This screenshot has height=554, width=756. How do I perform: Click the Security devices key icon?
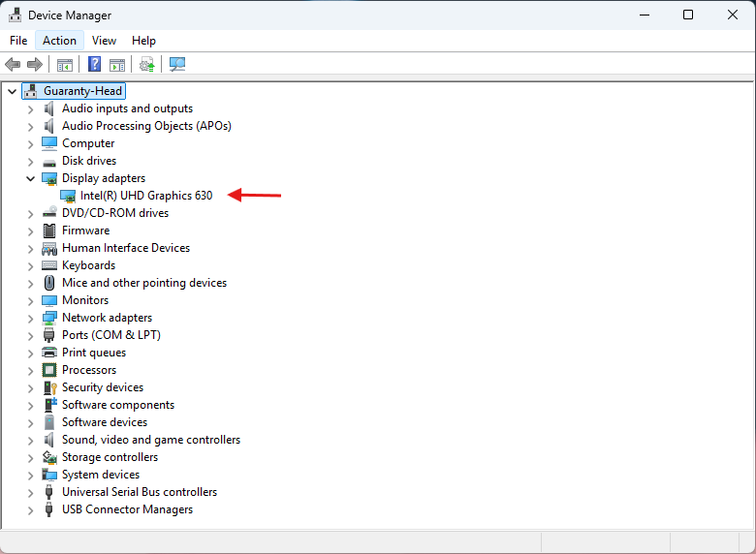49,387
